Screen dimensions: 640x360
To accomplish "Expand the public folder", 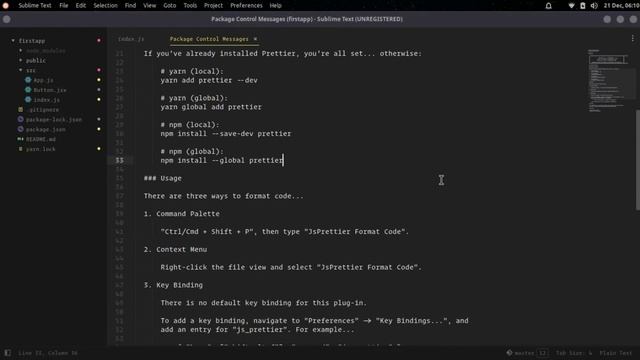I will tap(20, 60).
